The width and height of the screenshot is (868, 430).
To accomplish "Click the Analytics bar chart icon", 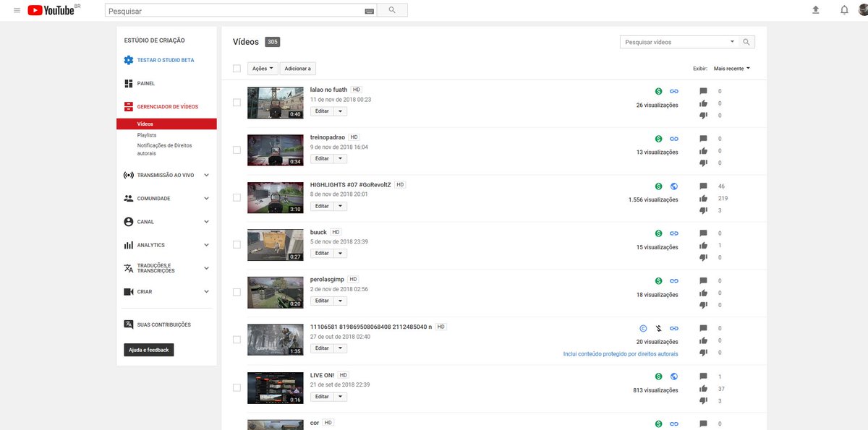I will [128, 245].
